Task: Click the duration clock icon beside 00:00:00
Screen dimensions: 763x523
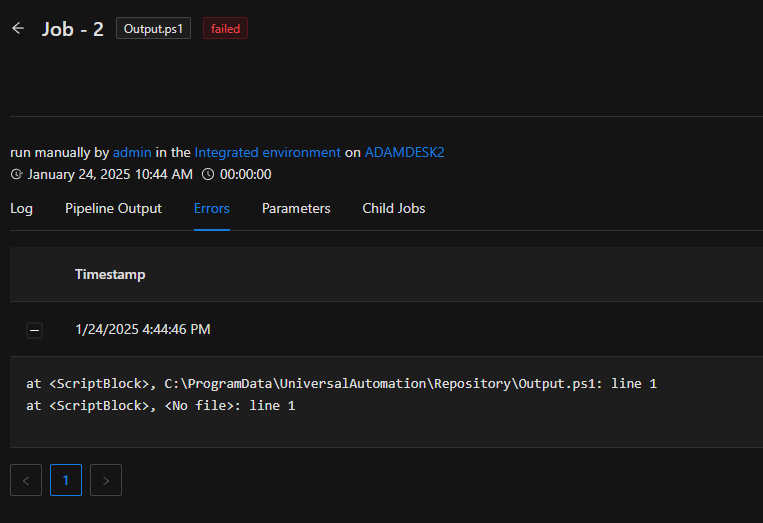Action: [208, 175]
